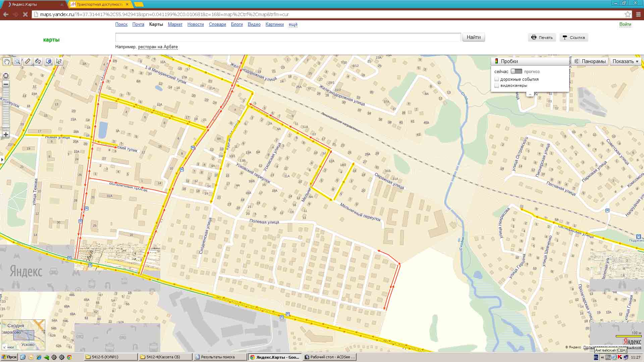Open Панорамы street panoramas mode
Screen dimensions: 644x362
(590, 61)
